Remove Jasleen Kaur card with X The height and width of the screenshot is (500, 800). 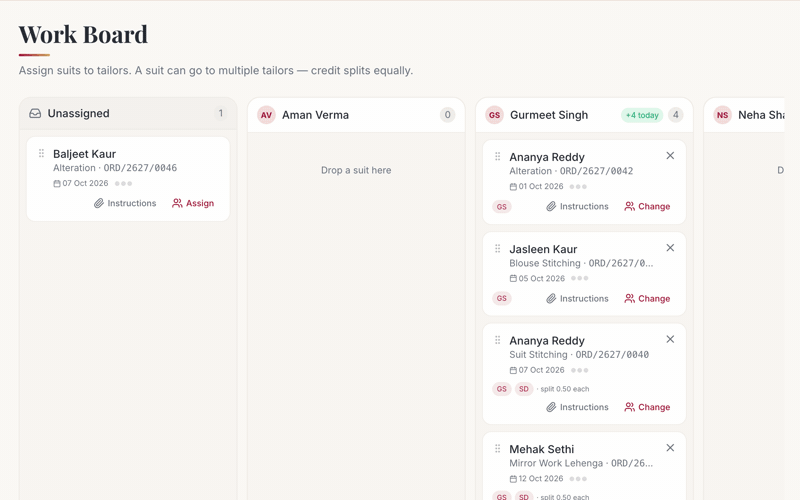point(670,247)
